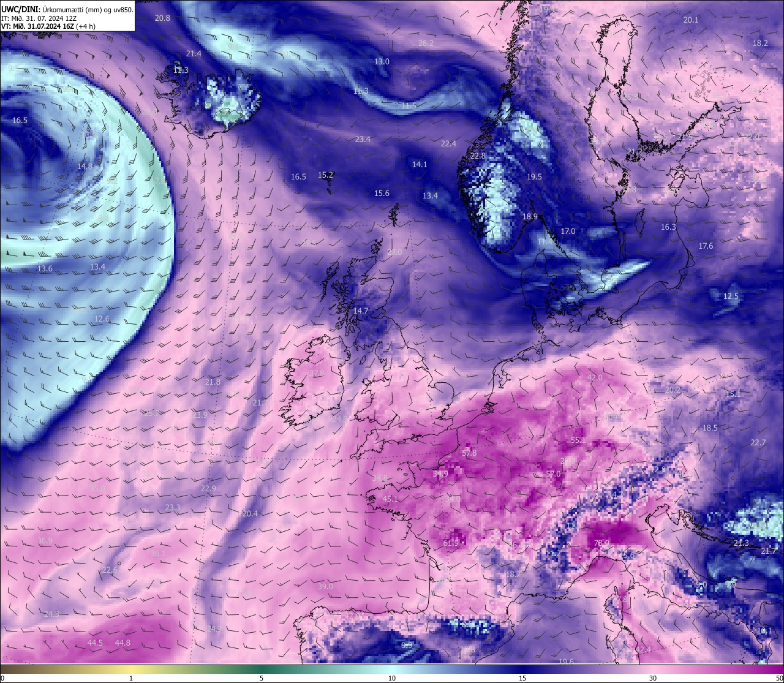
Task: Click the map value '20.8'
Action: click(162, 18)
